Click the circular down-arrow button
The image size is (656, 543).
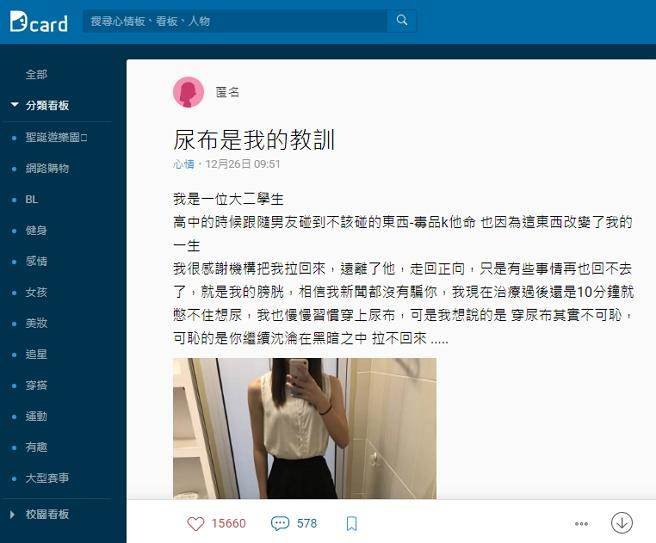pyautogui.click(x=622, y=523)
